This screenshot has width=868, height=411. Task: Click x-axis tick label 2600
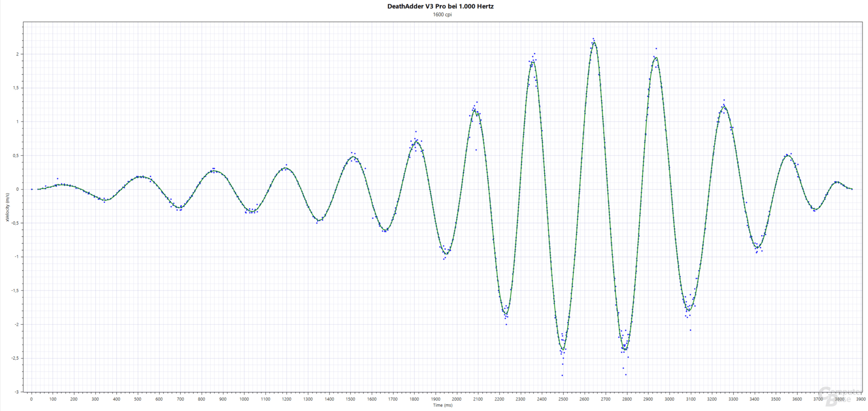click(584, 399)
